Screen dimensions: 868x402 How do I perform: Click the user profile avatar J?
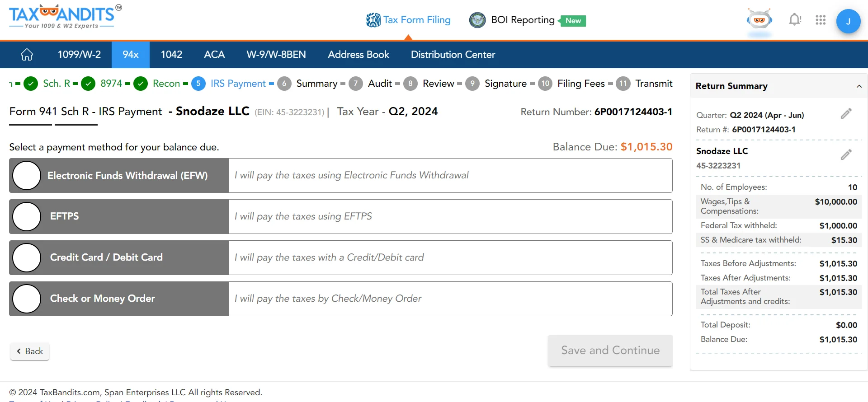click(848, 21)
